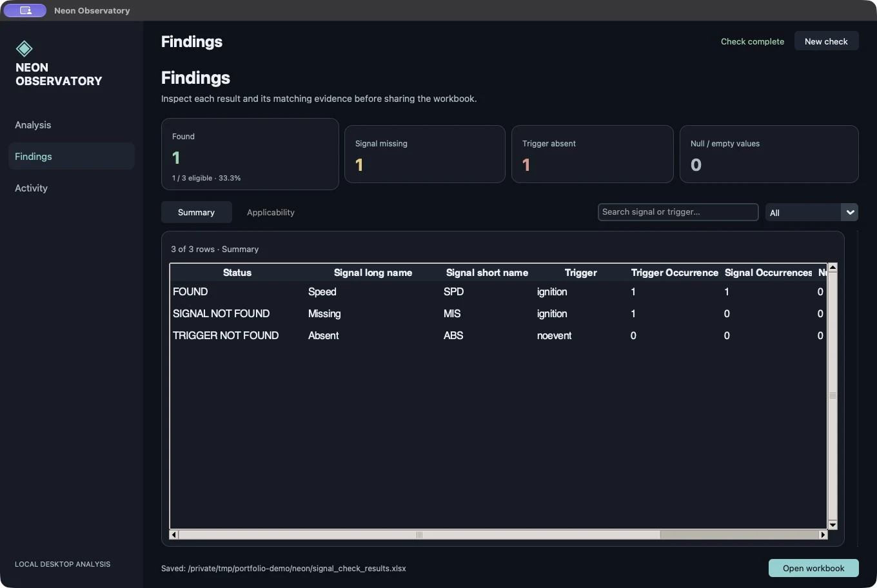Click the 1 / 3 eligible 33.3% text
The height and width of the screenshot is (588, 877).
[206, 178]
